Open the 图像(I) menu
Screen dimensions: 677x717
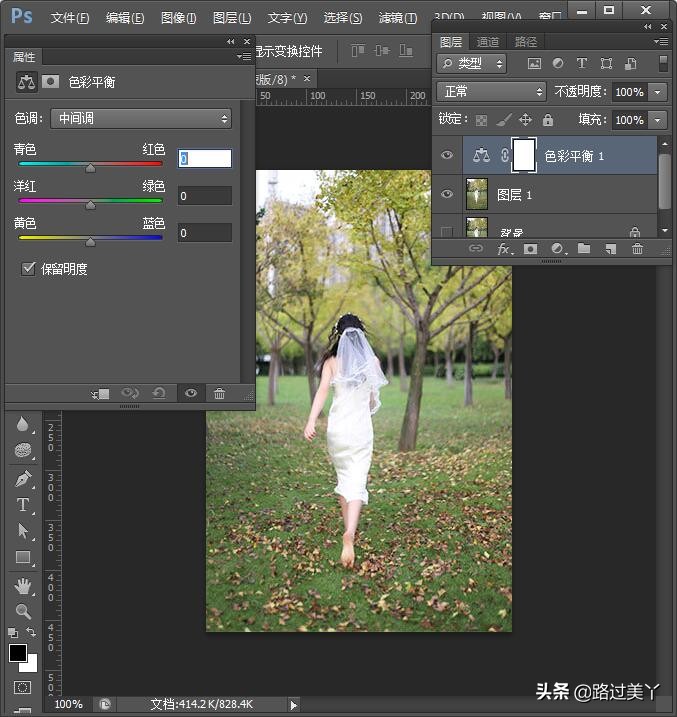click(x=178, y=18)
